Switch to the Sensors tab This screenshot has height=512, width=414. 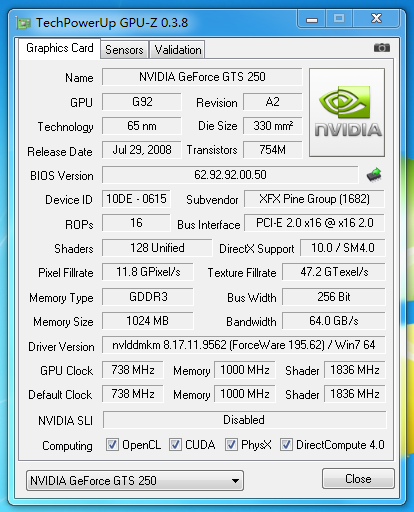(x=124, y=50)
